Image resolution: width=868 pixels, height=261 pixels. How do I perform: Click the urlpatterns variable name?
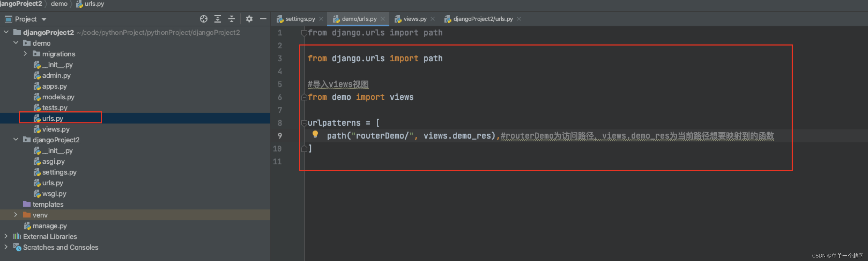[x=334, y=123]
